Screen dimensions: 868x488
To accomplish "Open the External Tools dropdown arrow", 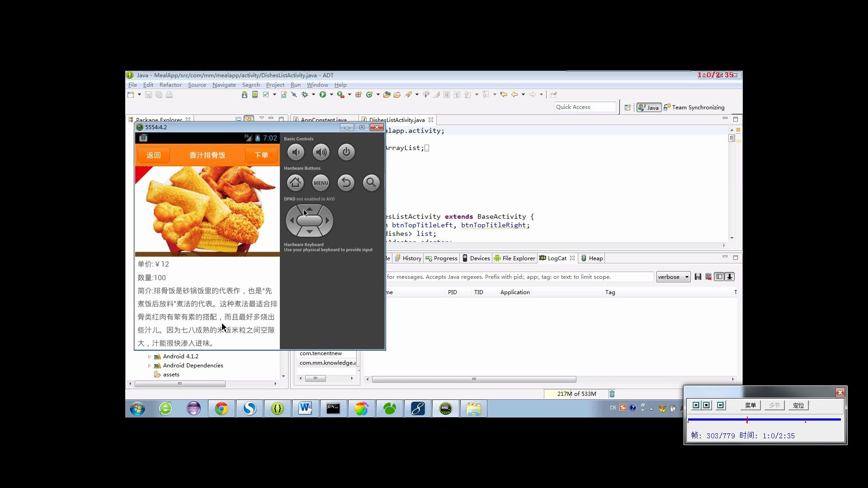I will (349, 94).
